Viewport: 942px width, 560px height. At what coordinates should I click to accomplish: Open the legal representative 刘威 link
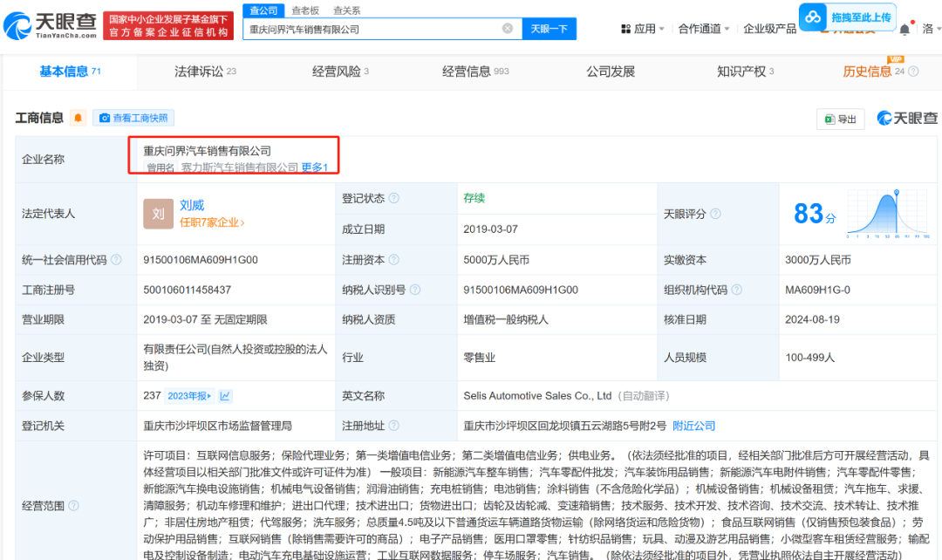click(192, 205)
